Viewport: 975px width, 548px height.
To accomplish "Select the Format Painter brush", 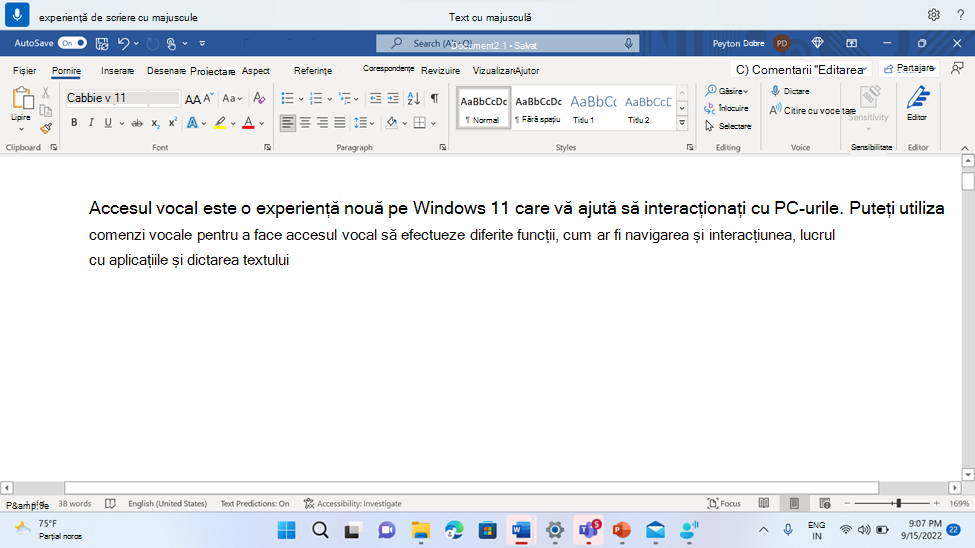I will pos(45,128).
